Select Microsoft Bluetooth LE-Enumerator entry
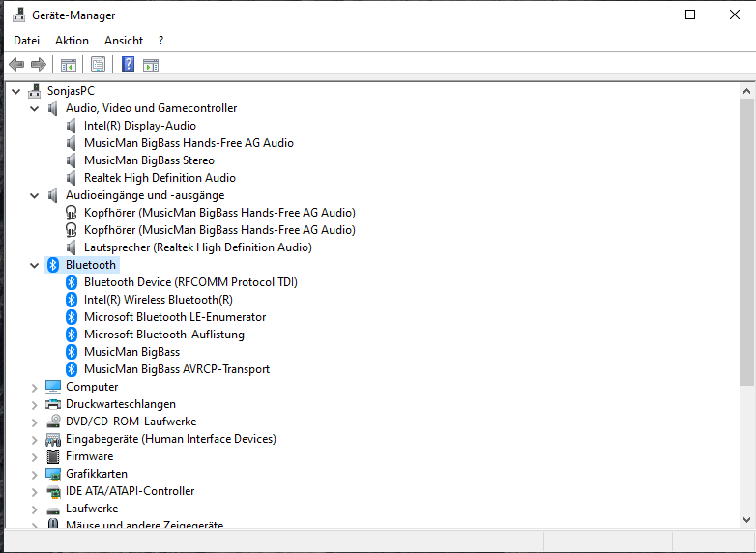 click(175, 317)
